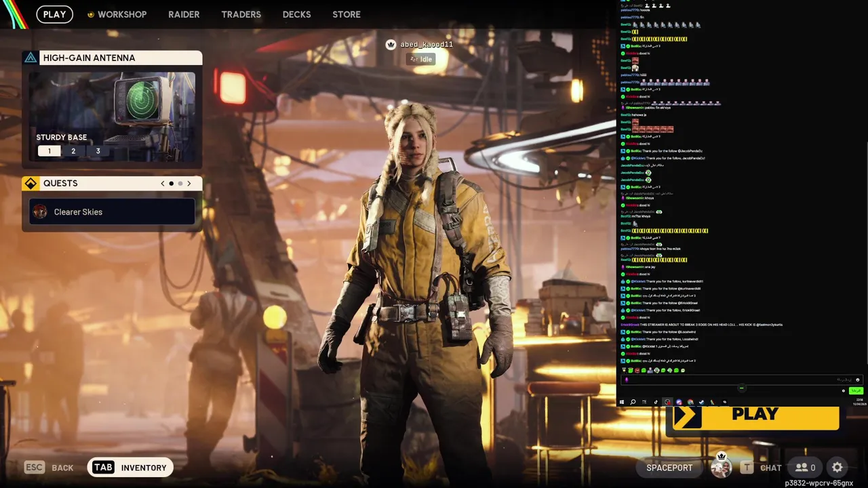Click the WORKSHOP notification dot icon
Image resolution: width=868 pixels, height=488 pixels.
91,14
